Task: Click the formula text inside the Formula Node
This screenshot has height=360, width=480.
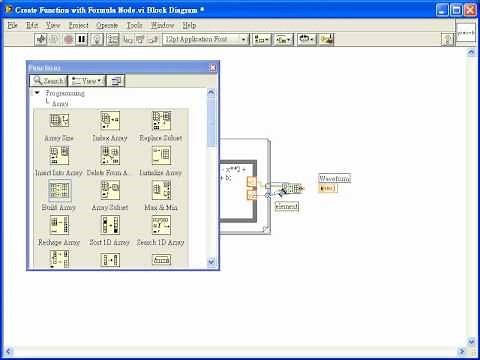Action: pyautogui.click(x=233, y=174)
